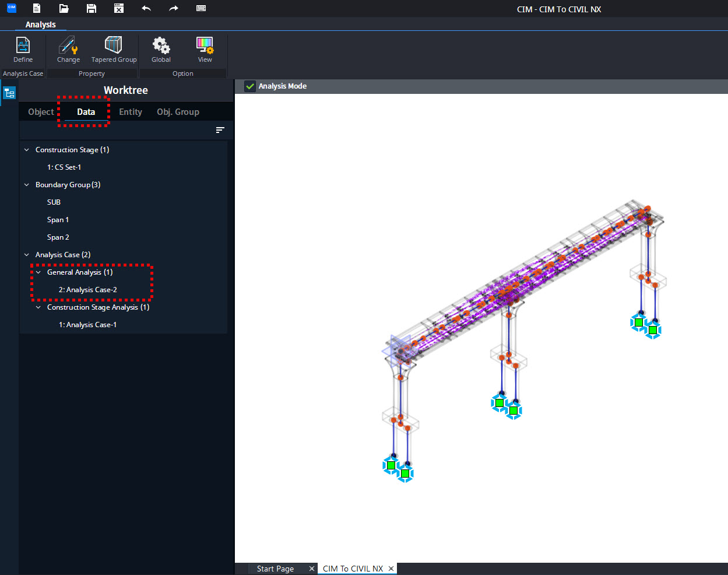
Task: Toggle the worktree panel sidebar icon
Action: pyautogui.click(x=9, y=93)
